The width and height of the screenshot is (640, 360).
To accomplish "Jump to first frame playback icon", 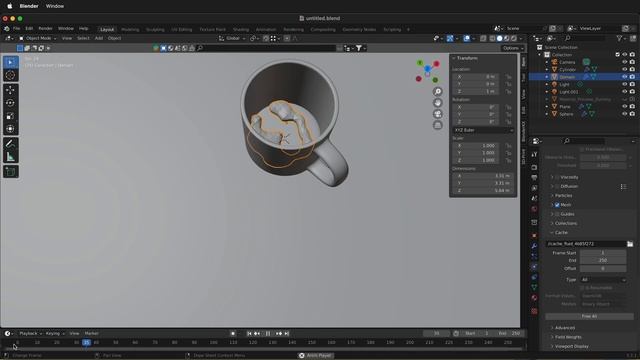I will pos(249,333).
